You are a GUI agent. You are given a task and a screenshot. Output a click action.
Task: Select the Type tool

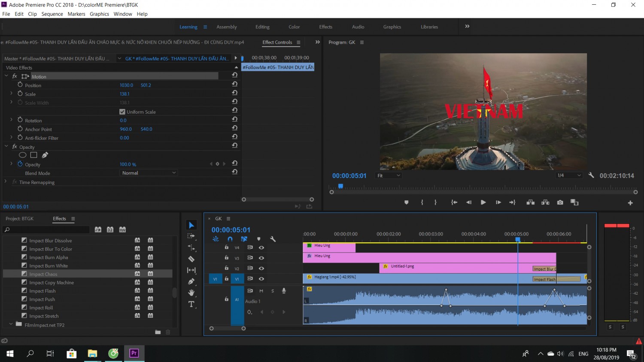191,304
